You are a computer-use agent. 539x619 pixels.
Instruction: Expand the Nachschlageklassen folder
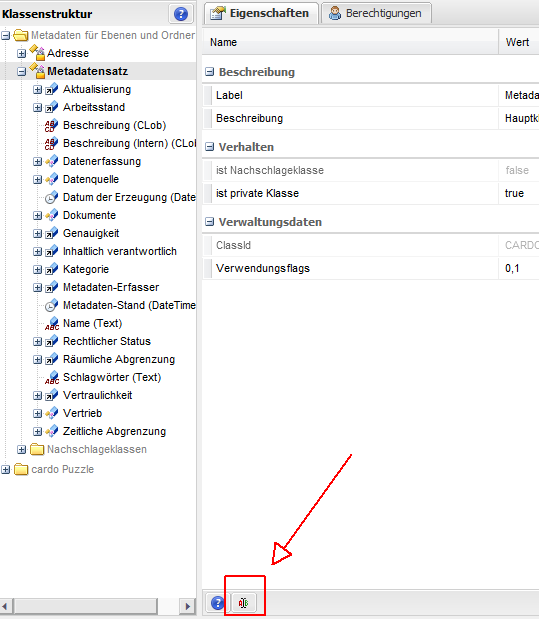tap(22, 449)
